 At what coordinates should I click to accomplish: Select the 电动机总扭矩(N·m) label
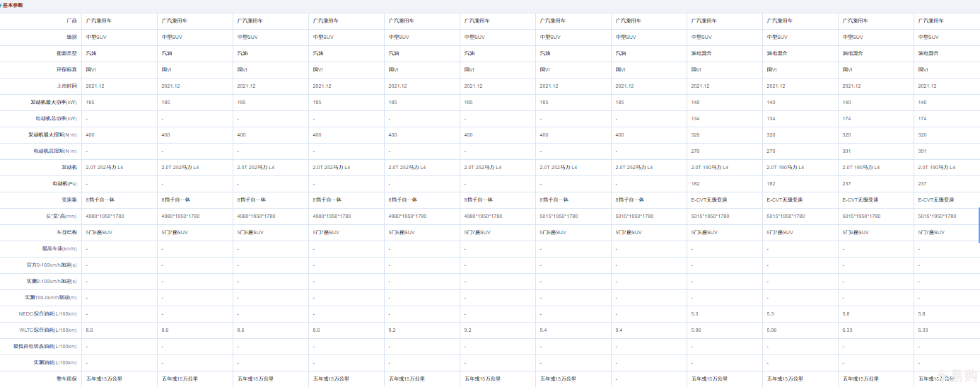[56, 151]
